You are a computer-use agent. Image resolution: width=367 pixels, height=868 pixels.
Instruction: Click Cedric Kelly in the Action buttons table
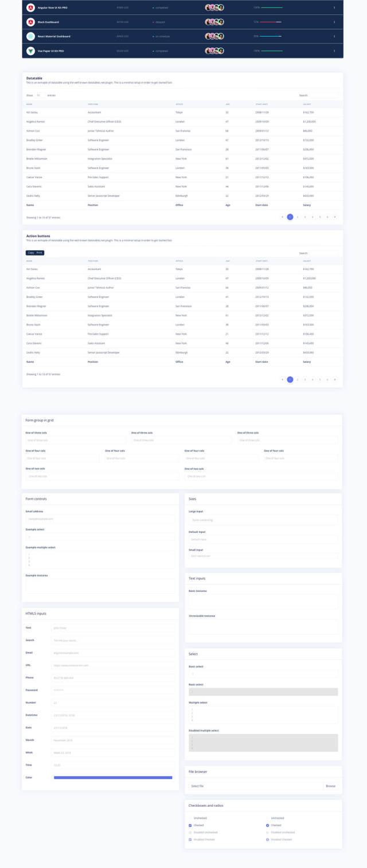point(33,352)
